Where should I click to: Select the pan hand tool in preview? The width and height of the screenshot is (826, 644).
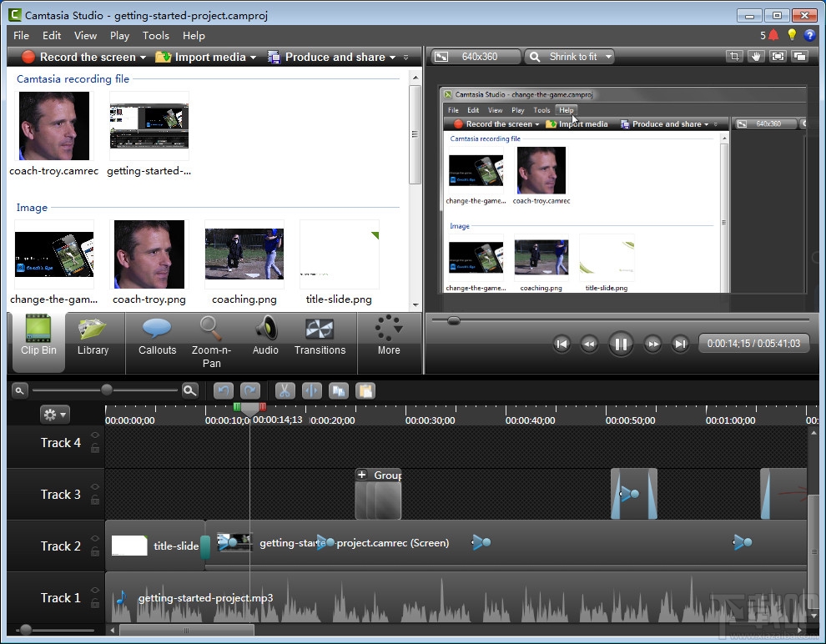(756, 57)
